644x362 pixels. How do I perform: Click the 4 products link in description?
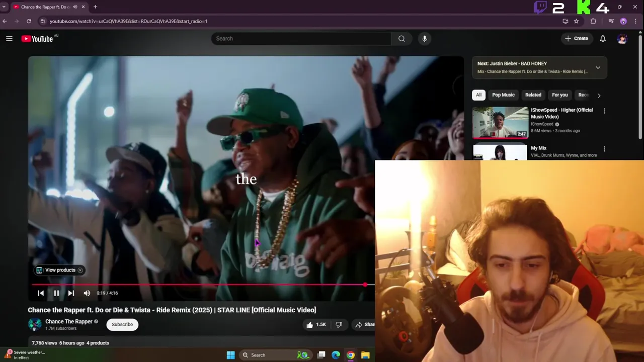(98, 343)
